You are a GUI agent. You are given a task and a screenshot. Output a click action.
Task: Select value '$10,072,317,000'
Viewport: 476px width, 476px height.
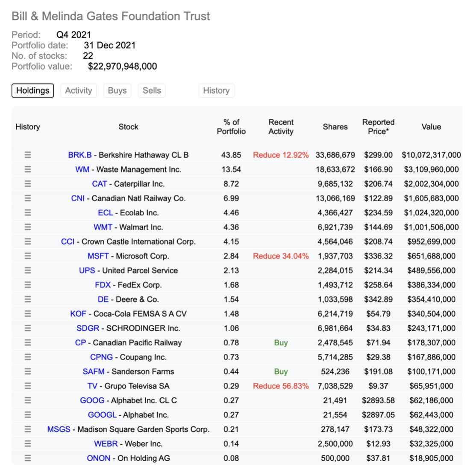tap(431, 155)
